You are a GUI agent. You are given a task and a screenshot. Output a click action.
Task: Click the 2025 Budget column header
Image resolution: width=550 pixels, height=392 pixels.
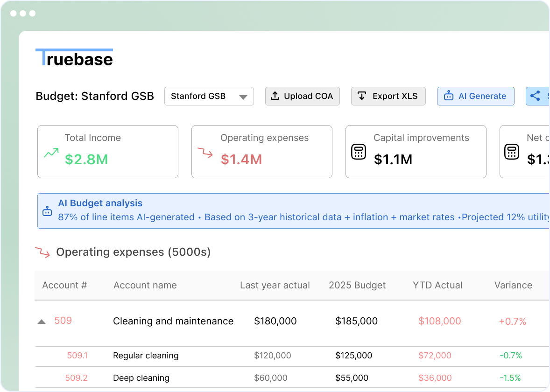coord(357,285)
